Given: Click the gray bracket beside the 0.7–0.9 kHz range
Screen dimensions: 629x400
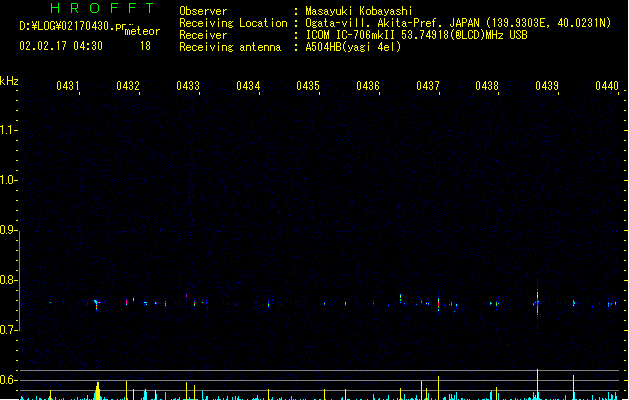Looking at the screenshot, I should pos(19,281).
